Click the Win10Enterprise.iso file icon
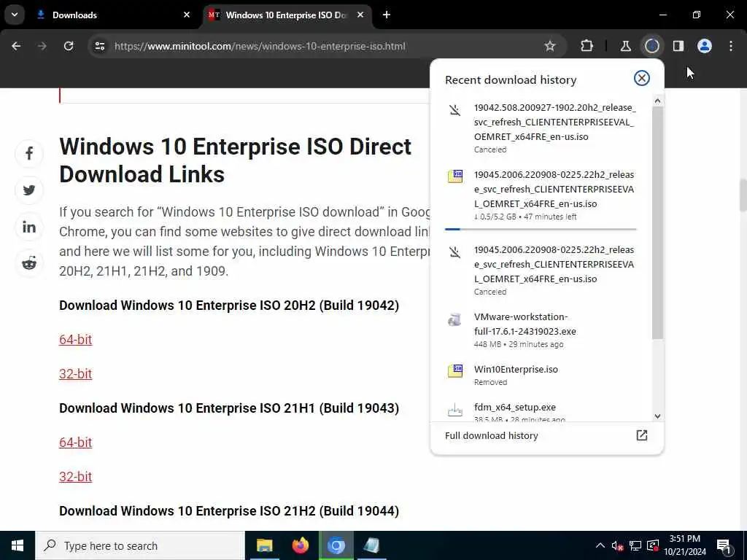Viewport: 747px width, 560px height. [455, 370]
